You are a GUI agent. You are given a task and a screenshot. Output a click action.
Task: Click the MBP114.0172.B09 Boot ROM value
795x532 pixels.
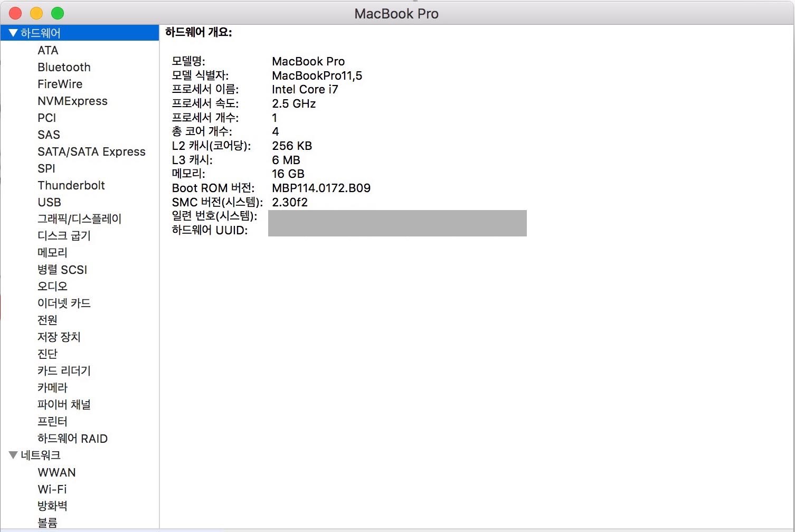click(321, 188)
